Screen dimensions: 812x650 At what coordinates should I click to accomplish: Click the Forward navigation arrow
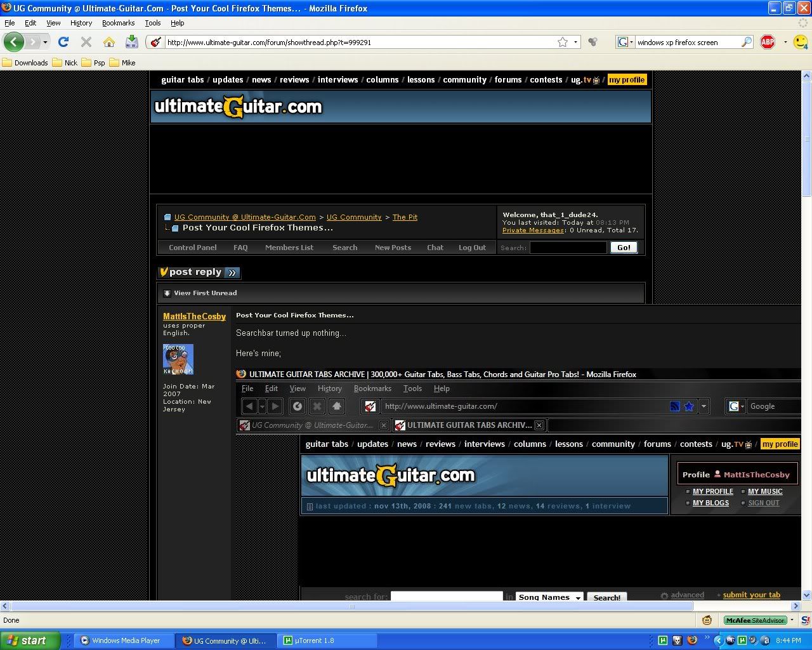(x=32, y=43)
